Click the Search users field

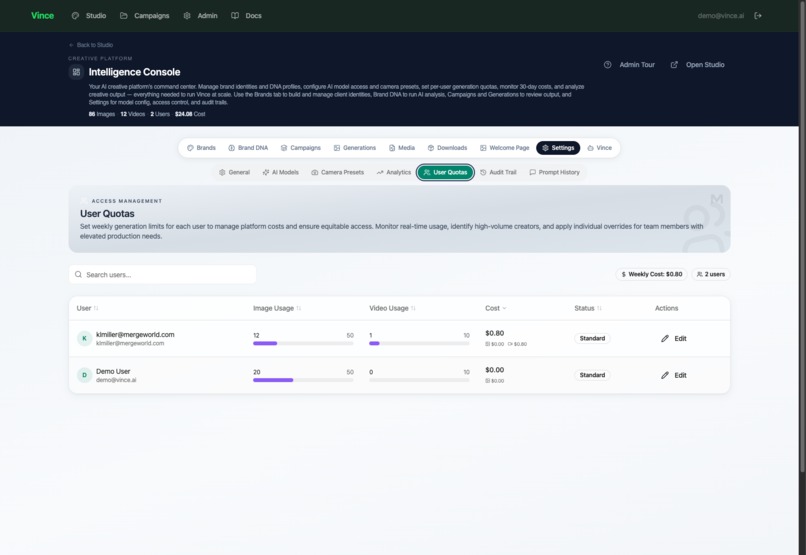tap(162, 274)
